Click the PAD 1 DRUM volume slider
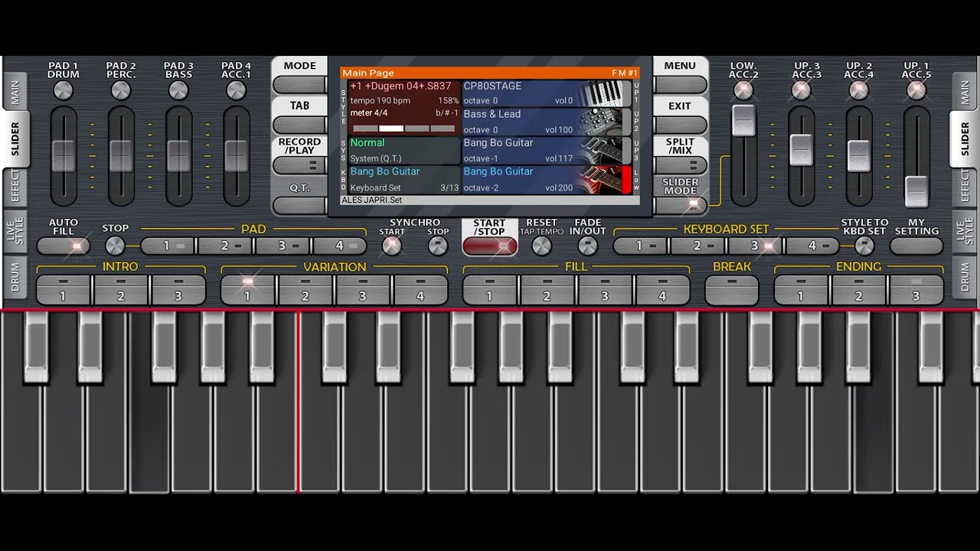The image size is (980, 551). (x=64, y=156)
